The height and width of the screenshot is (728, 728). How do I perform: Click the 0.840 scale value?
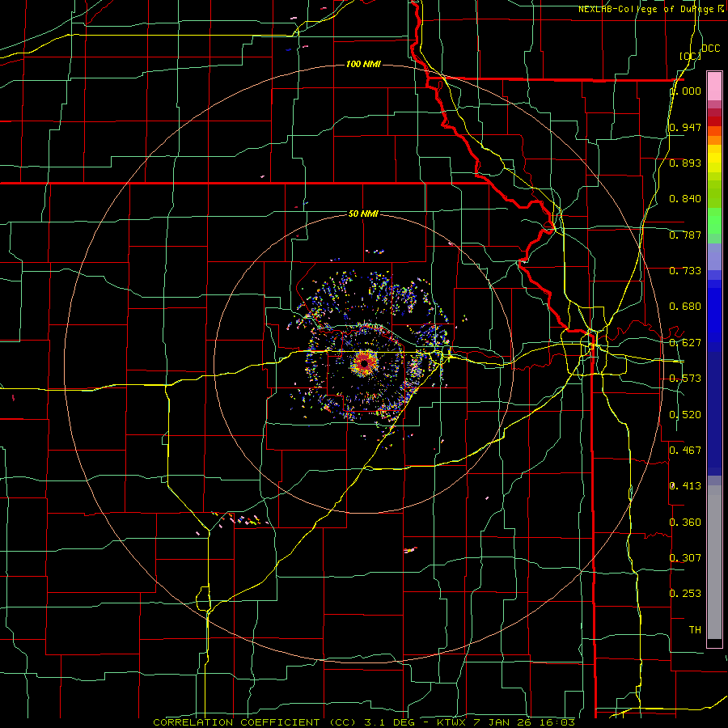tap(685, 199)
